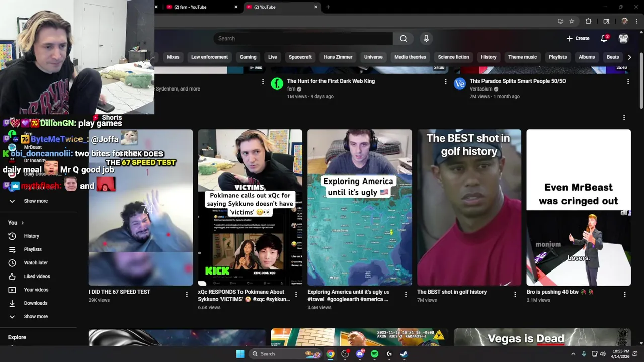Select the Law enforcement chip
This screenshot has width=644, height=362.
click(209, 57)
